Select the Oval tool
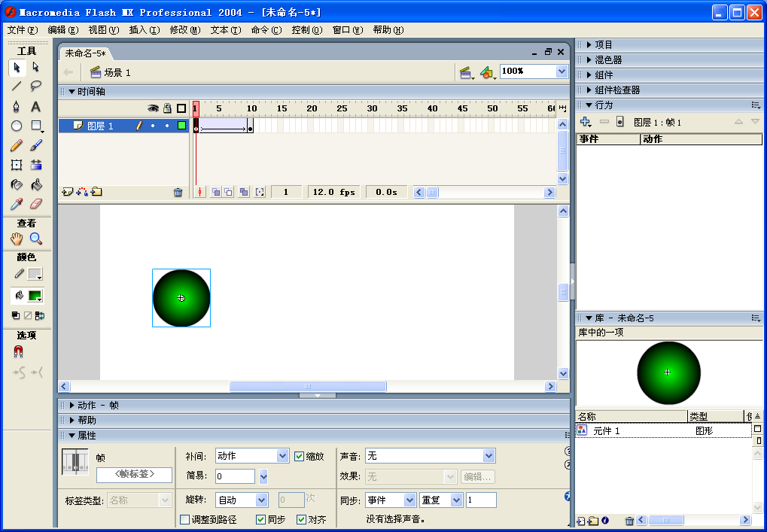This screenshot has width=767, height=532. click(x=17, y=126)
